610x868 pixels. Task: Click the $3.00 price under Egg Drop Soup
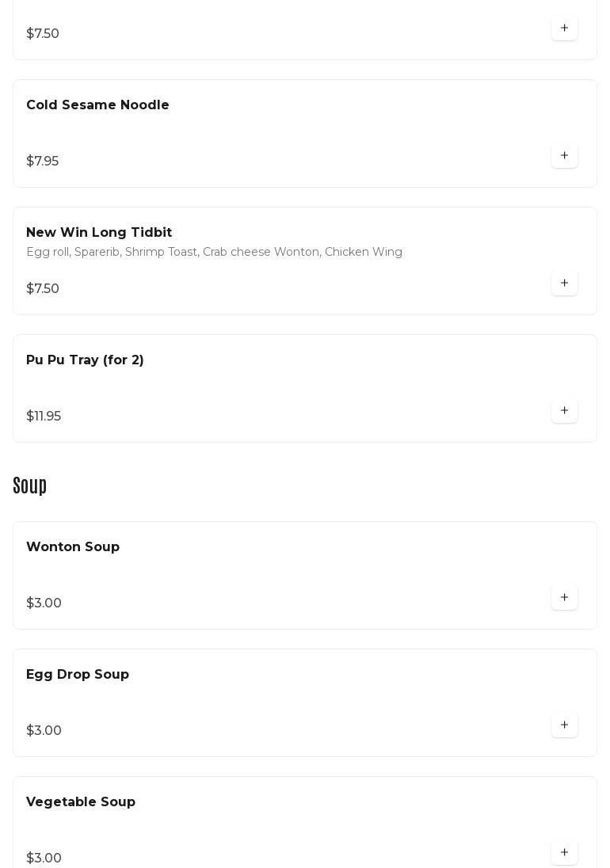[x=44, y=730]
